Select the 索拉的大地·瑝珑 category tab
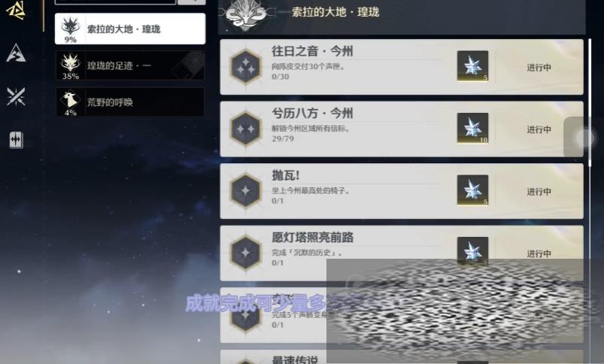The height and width of the screenshot is (364, 604). click(x=130, y=29)
